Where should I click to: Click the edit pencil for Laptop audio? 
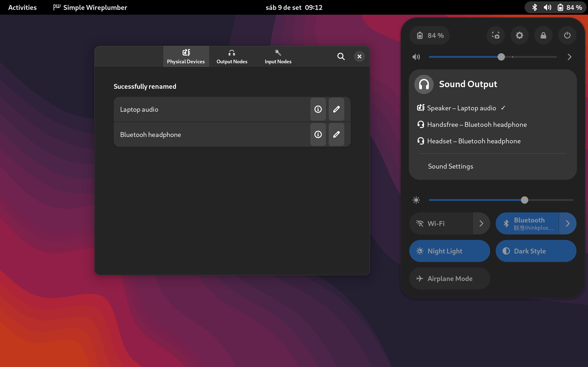point(336,109)
